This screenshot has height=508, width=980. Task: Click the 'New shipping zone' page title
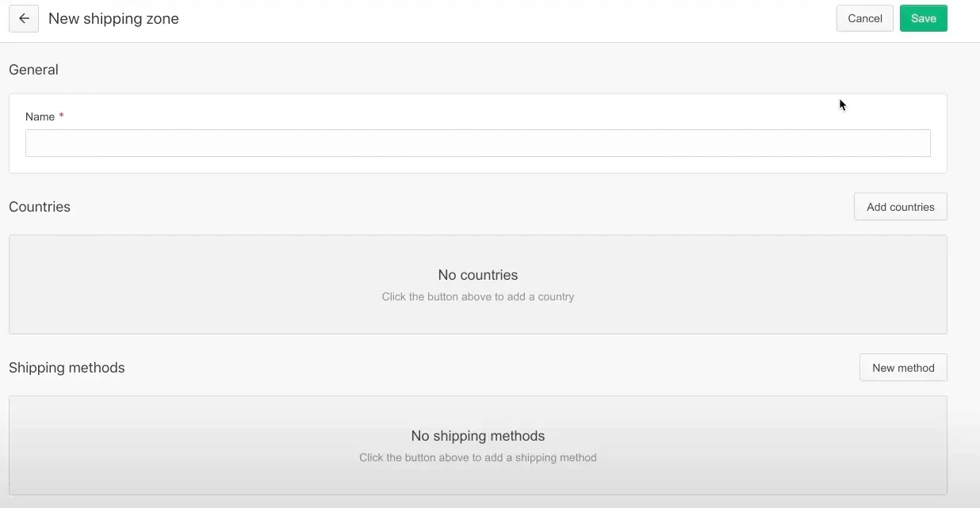point(113,18)
